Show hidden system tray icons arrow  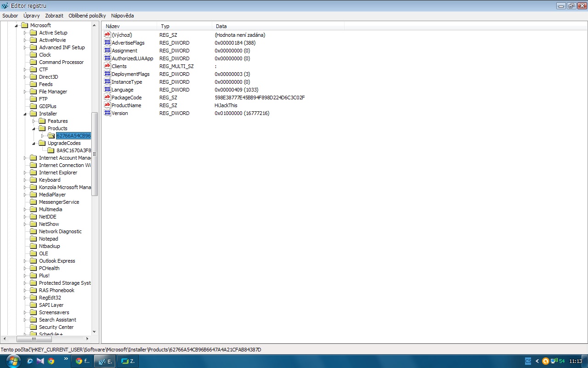[x=537, y=361]
